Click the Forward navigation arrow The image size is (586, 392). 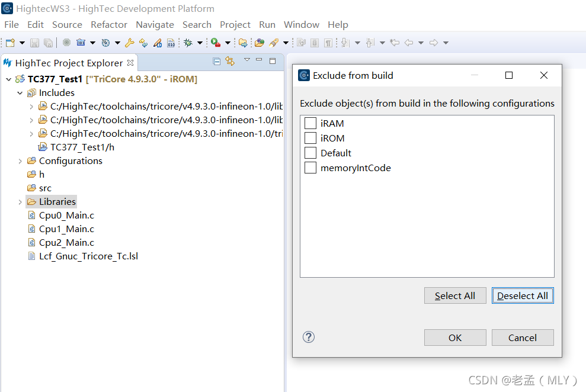pos(434,43)
